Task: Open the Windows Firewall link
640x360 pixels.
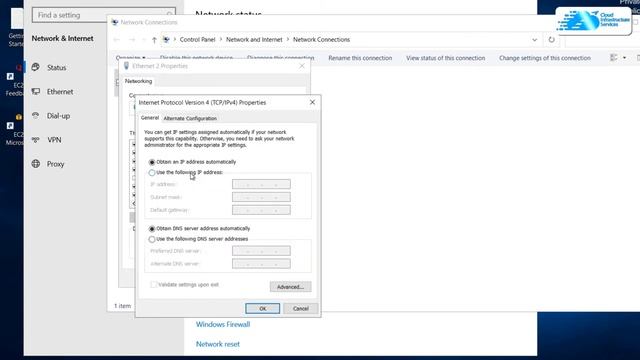Action: [223, 324]
